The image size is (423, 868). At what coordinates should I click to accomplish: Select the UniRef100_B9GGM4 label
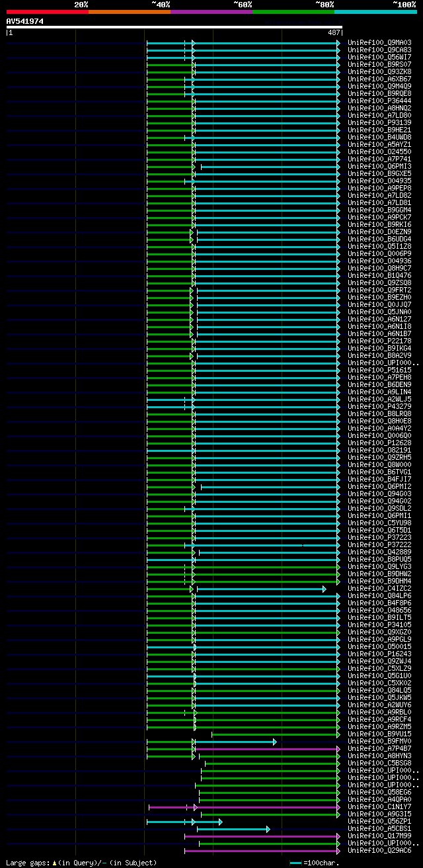click(379, 210)
